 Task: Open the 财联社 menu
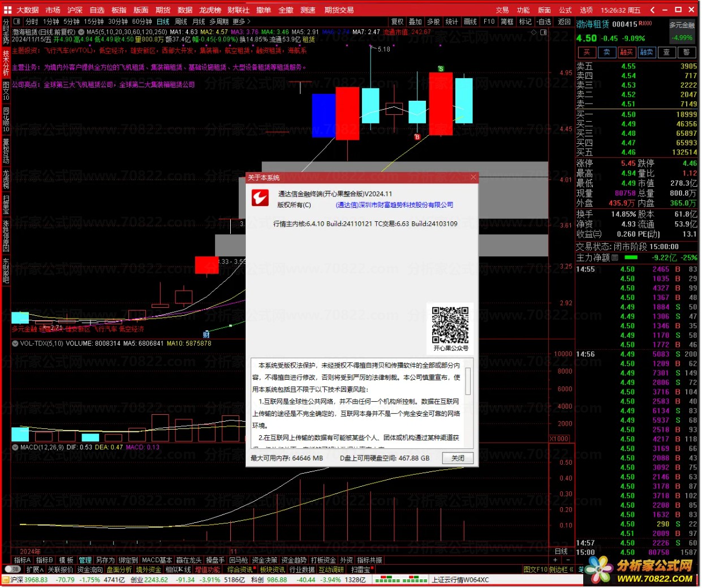pos(238,10)
